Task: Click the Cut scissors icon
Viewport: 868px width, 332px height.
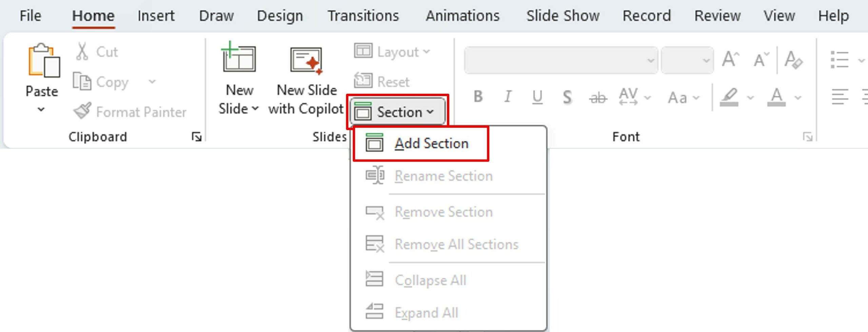Action: pos(82,52)
